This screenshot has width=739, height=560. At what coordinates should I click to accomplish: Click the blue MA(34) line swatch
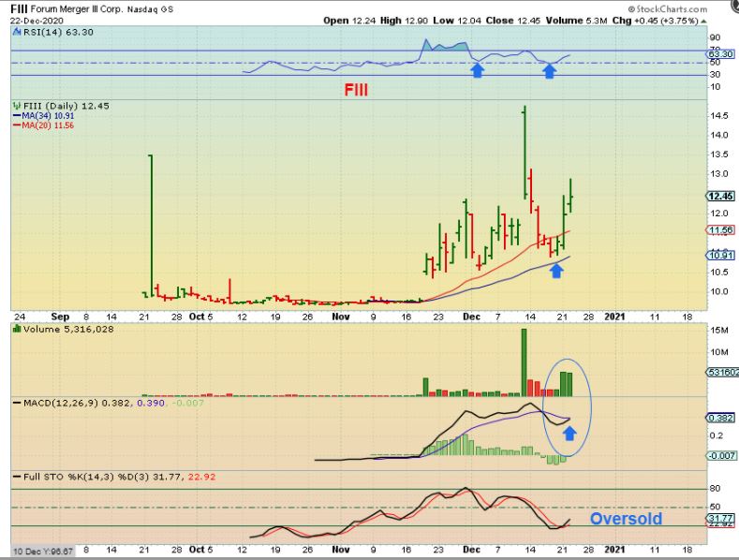tap(17, 115)
